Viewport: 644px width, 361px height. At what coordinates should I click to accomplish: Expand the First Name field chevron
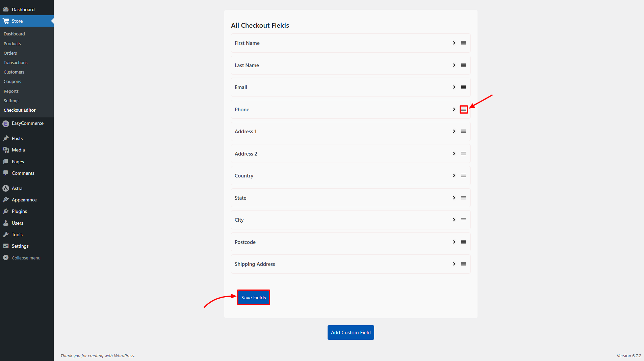pos(454,43)
